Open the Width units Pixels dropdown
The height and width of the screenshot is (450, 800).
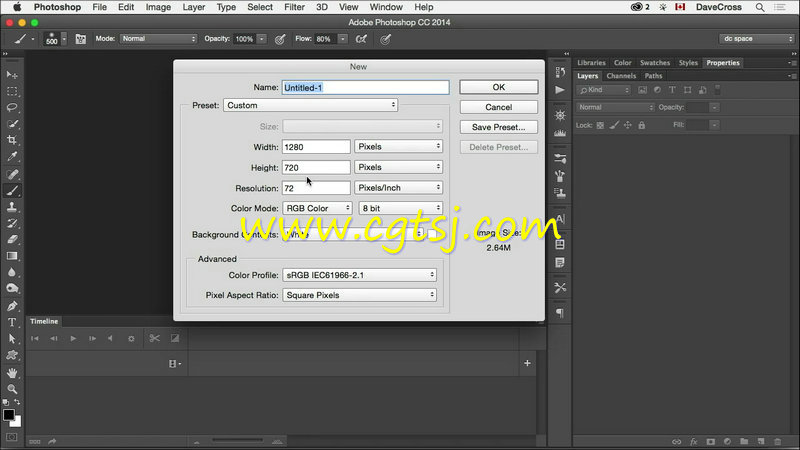point(398,146)
